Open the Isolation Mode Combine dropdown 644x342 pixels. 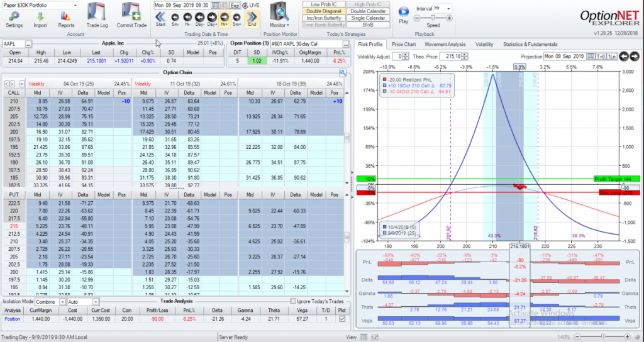coord(62,302)
